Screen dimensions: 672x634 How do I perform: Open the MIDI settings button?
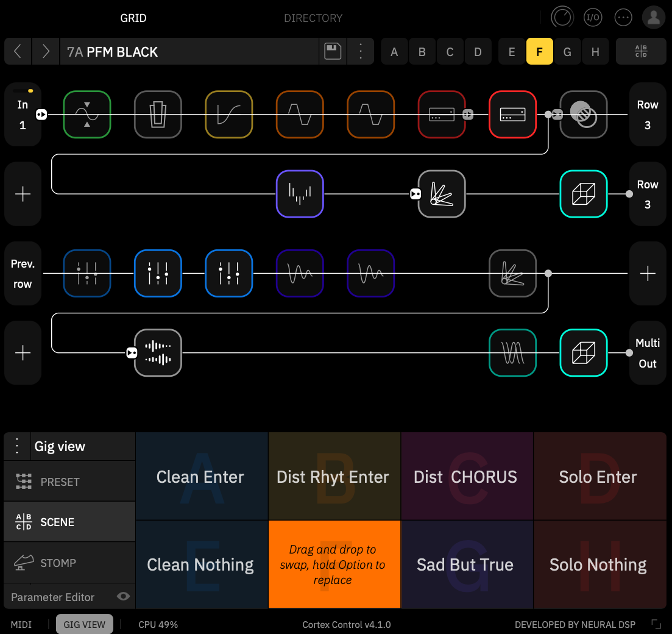pyautogui.click(x=21, y=624)
